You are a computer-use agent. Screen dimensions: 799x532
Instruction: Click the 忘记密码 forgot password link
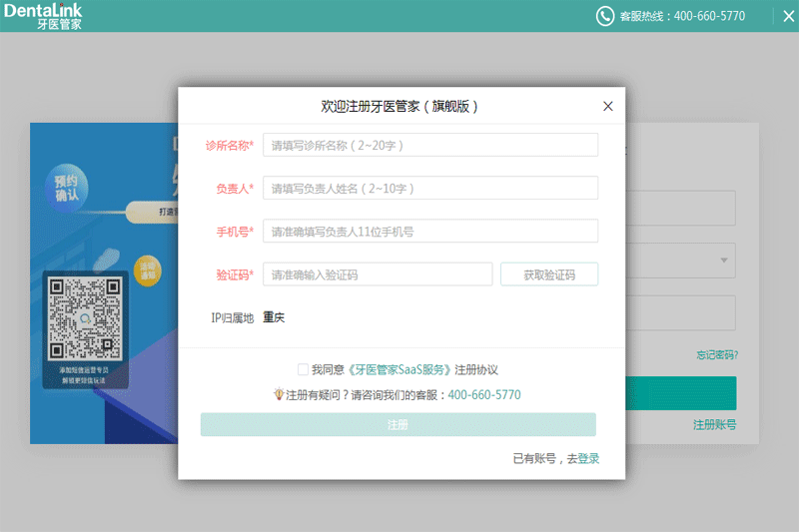717,355
